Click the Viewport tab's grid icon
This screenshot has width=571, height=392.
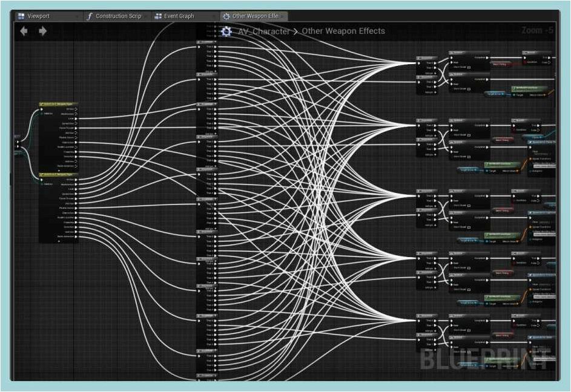(21, 16)
